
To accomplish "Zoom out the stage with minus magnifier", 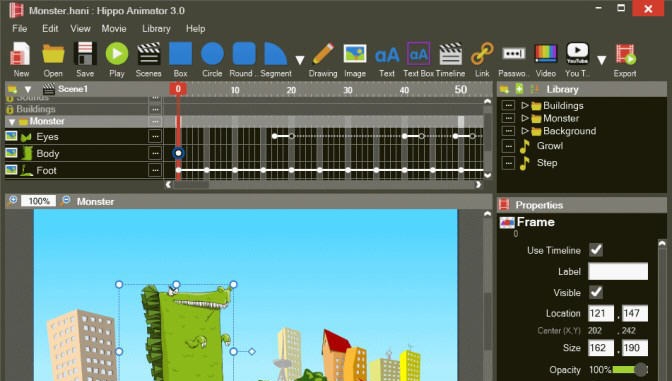I will pos(66,201).
